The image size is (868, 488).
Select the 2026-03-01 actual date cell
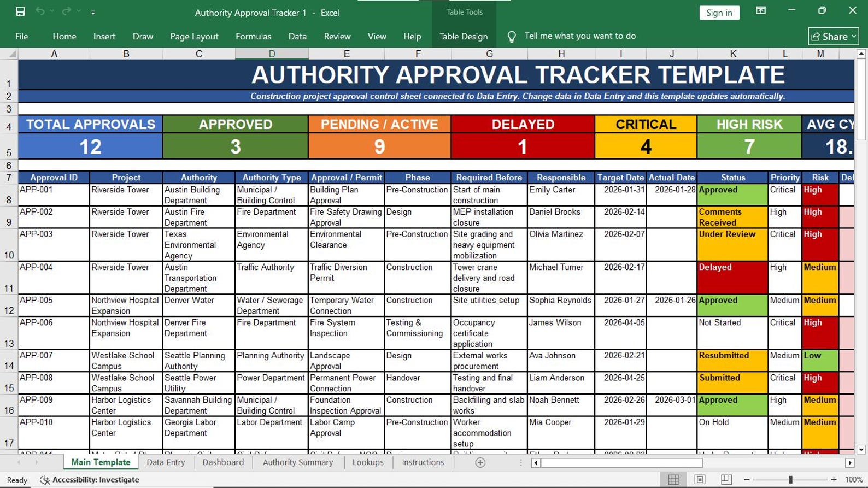pos(672,405)
